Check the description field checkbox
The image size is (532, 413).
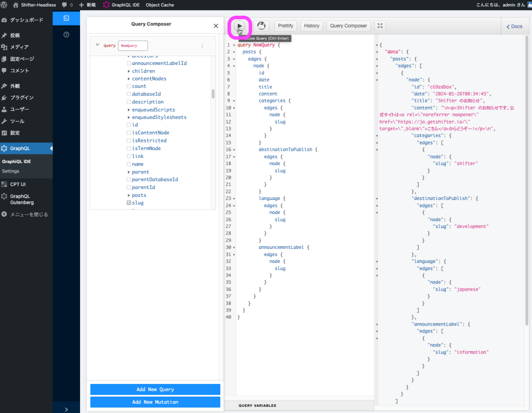[x=129, y=102]
